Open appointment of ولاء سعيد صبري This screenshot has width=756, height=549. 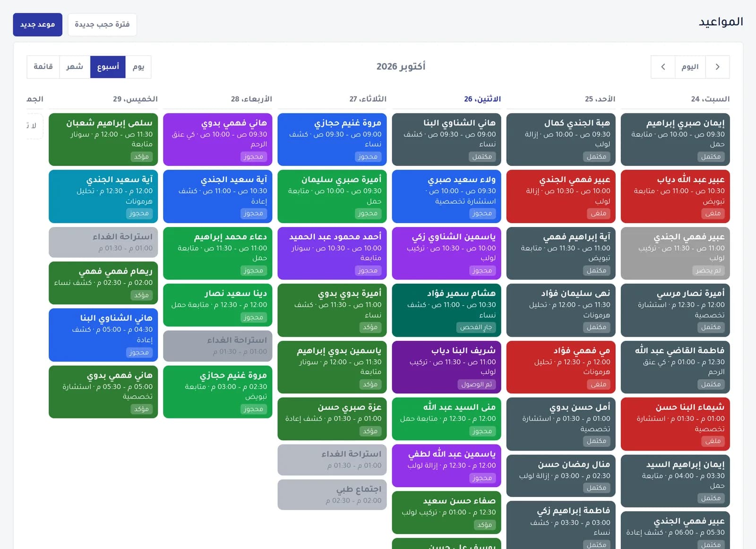click(x=447, y=196)
